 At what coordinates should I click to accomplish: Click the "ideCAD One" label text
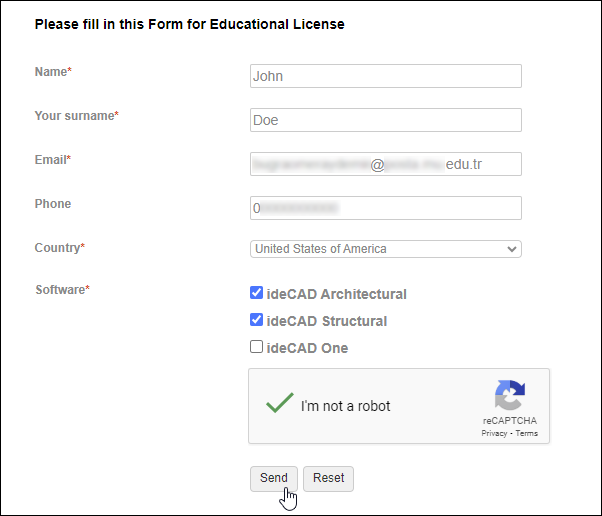click(x=307, y=348)
